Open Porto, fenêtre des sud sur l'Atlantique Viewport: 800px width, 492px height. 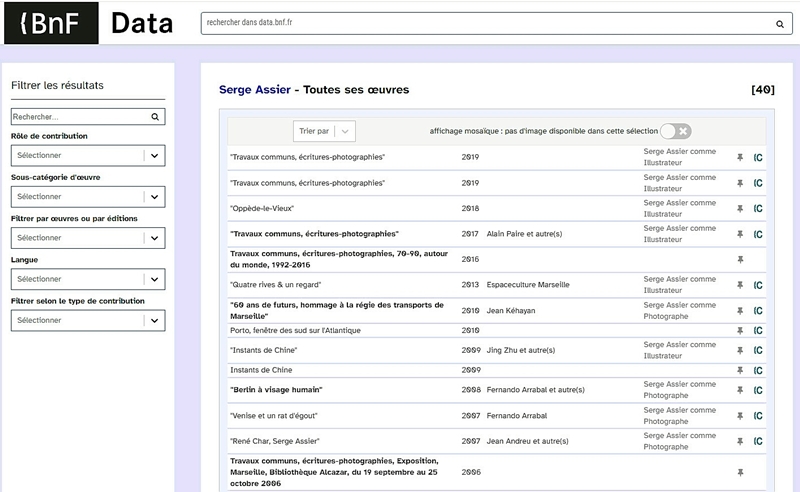coord(295,331)
